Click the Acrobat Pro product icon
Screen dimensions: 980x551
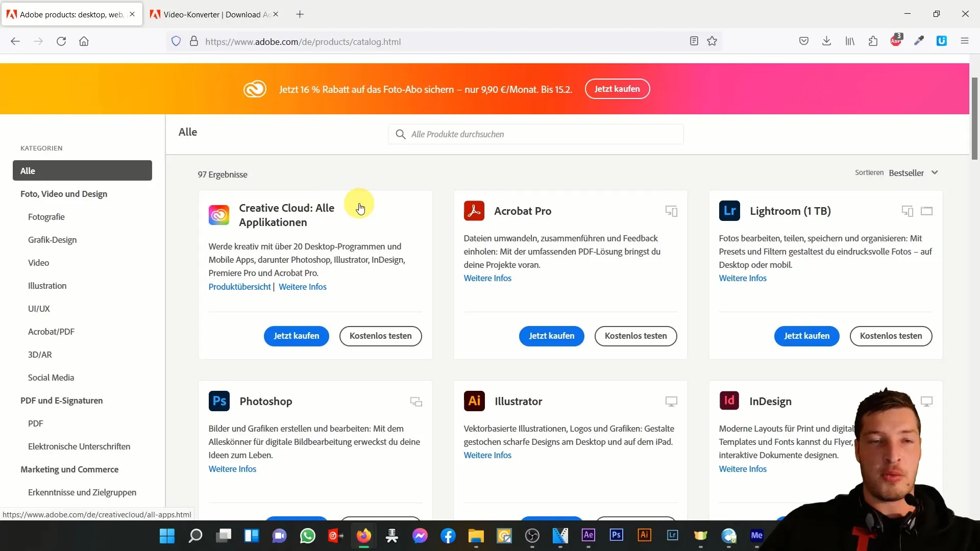pyautogui.click(x=473, y=211)
